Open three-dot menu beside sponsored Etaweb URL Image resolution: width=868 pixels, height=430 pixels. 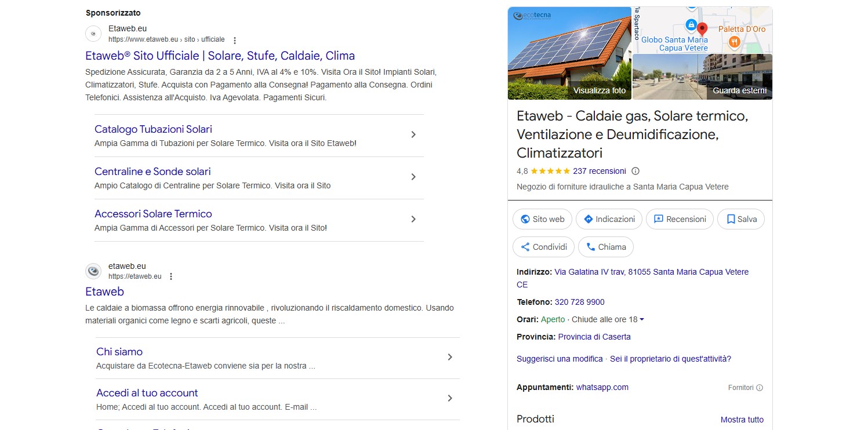coord(235,40)
